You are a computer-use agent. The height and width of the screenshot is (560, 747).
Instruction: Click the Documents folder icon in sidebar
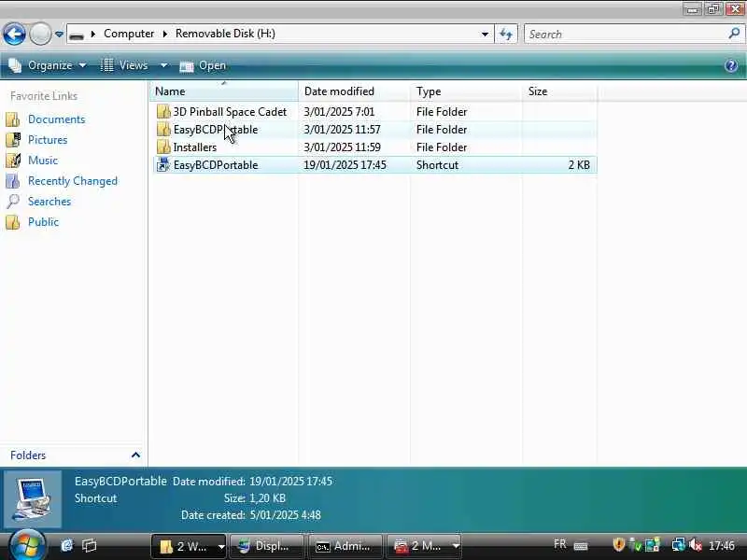13,119
